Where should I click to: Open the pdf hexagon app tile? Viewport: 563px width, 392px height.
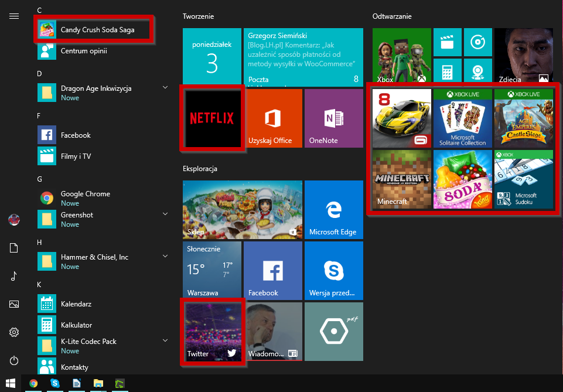[334, 331]
